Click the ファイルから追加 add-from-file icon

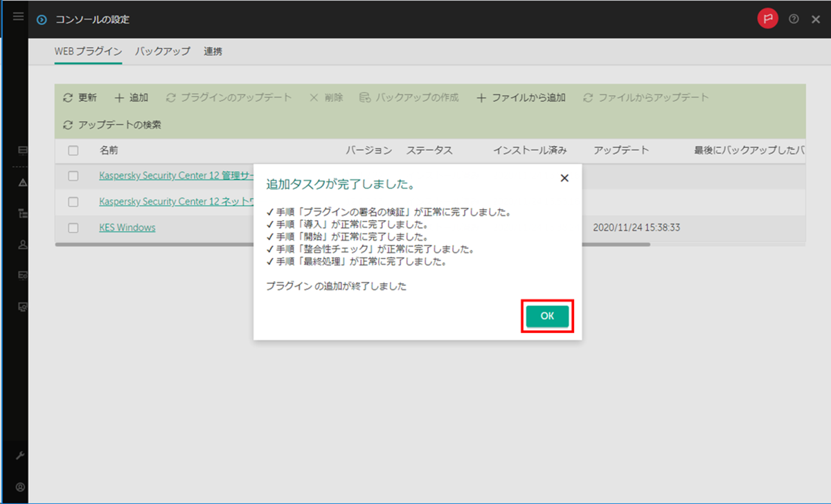pyautogui.click(x=481, y=97)
